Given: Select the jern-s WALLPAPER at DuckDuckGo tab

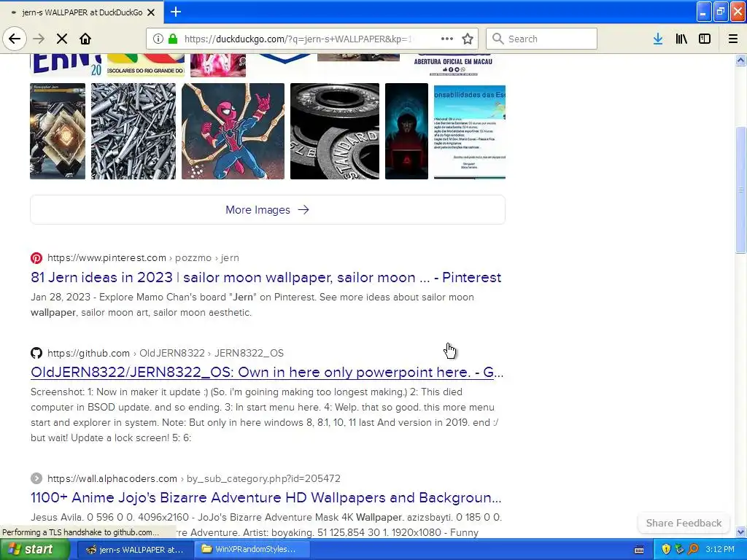Looking at the screenshot, I should click(82, 12).
